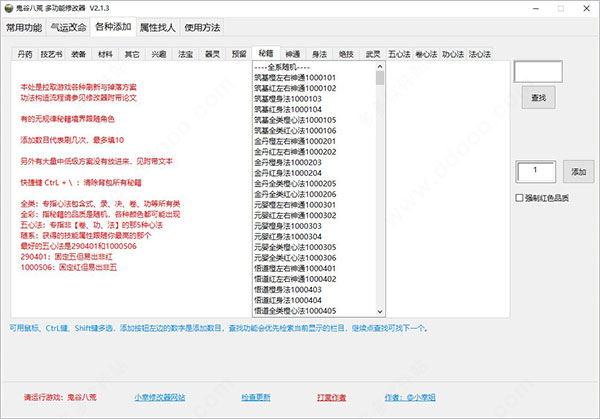The width and height of the screenshot is (600, 419).
Task: Click the quantity field showing 1
Action: (x=538, y=173)
